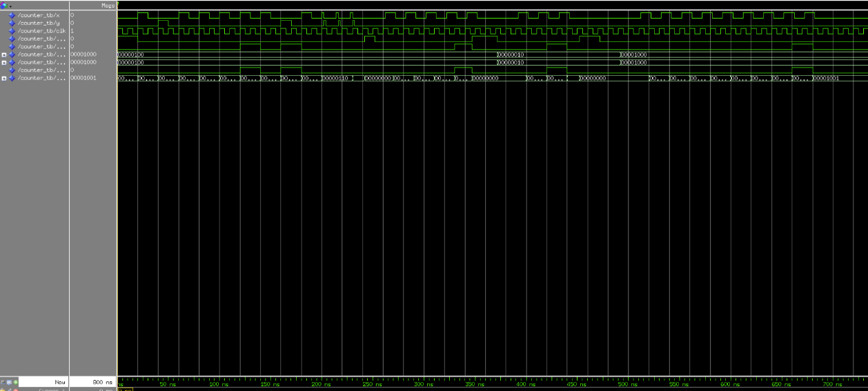
Task: Click the 00001001 segment at the waveform's end
Action: 826,78
